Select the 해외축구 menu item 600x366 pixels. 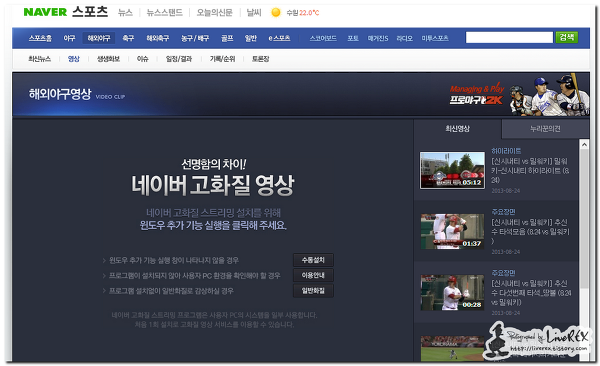tap(158, 38)
